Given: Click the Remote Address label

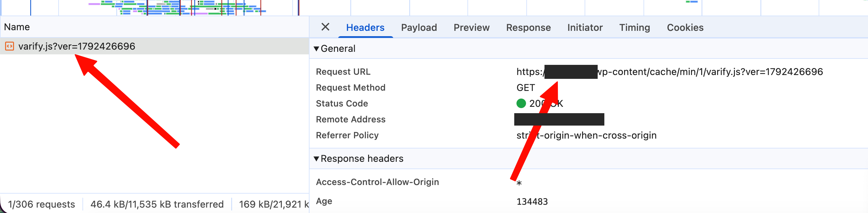Looking at the screenshot, I should tap(351, 119).
